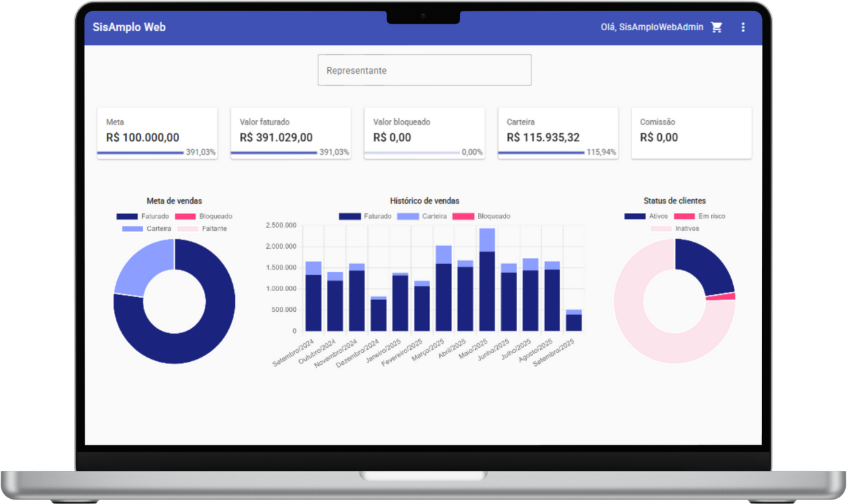Hide Bloqueado series in Histórico de vendas
The width and height of the screenshot is (847, 504).
pos(481,217)
